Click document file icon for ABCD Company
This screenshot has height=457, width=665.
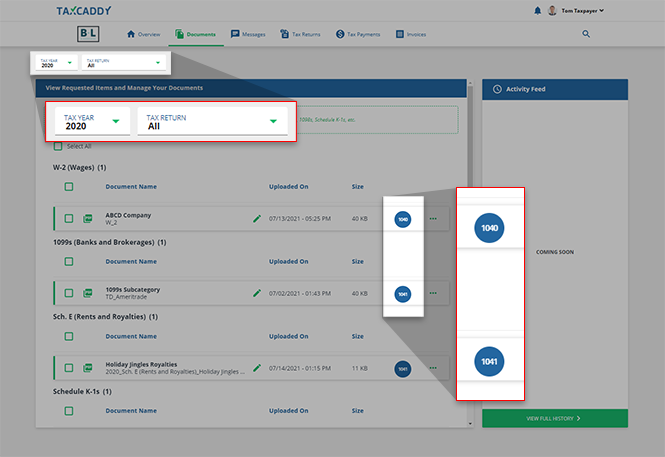pos(87,218)
